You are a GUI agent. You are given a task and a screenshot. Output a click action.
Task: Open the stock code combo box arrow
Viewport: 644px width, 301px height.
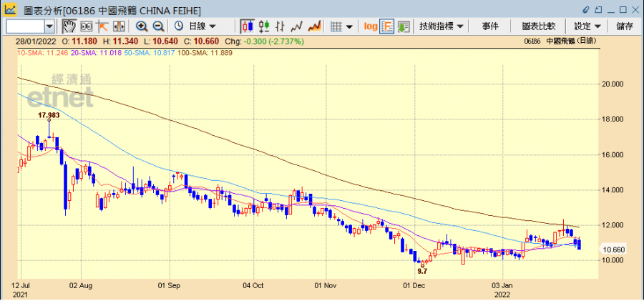click(49, 26)
